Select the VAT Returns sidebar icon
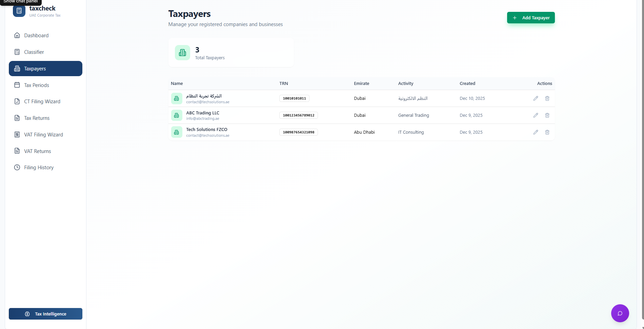The height and width of the screenshot is (329, 644). (17, 151)
